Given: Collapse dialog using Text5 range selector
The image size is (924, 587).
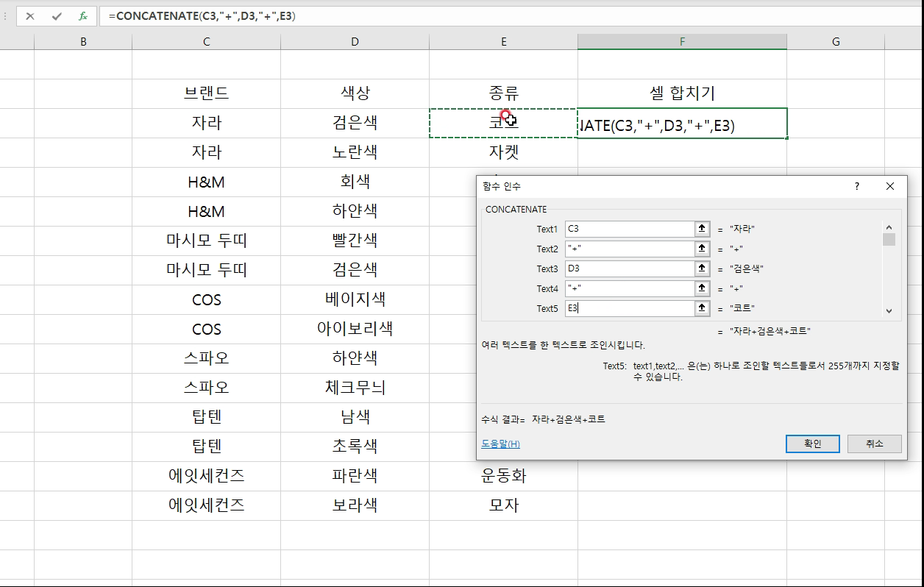Looking at the screenshot, I should [703, 308].
